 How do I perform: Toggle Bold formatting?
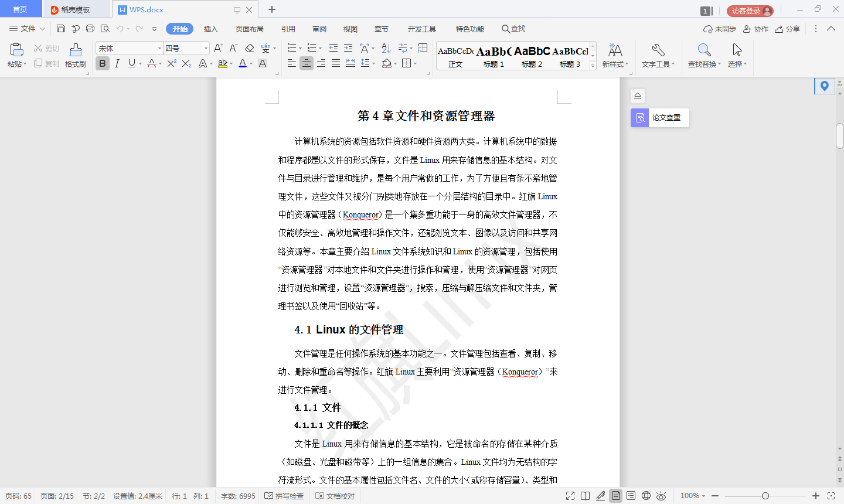pos(103,63)
